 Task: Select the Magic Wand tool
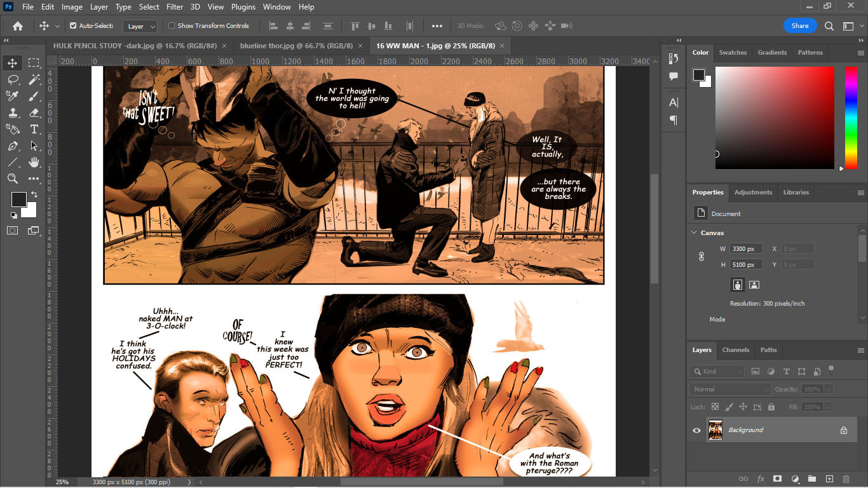(x=34, y=79)
